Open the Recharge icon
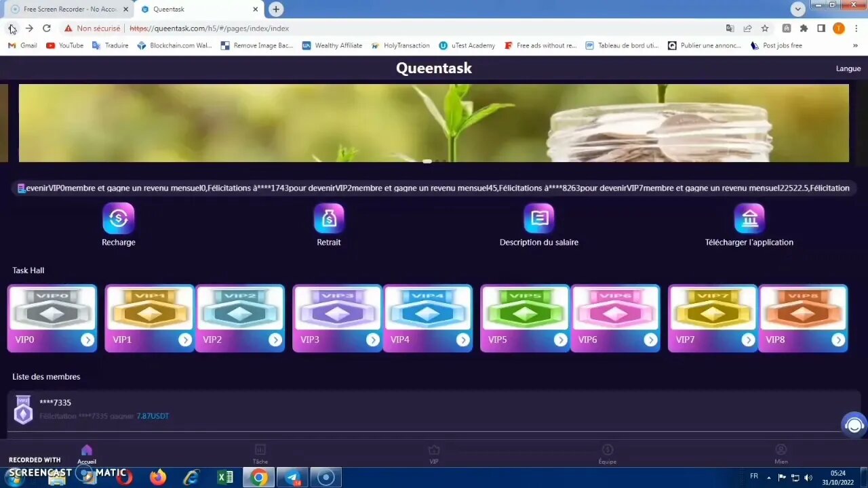The height and width of the screenshot is (488, 868). [x=118, y=218]
